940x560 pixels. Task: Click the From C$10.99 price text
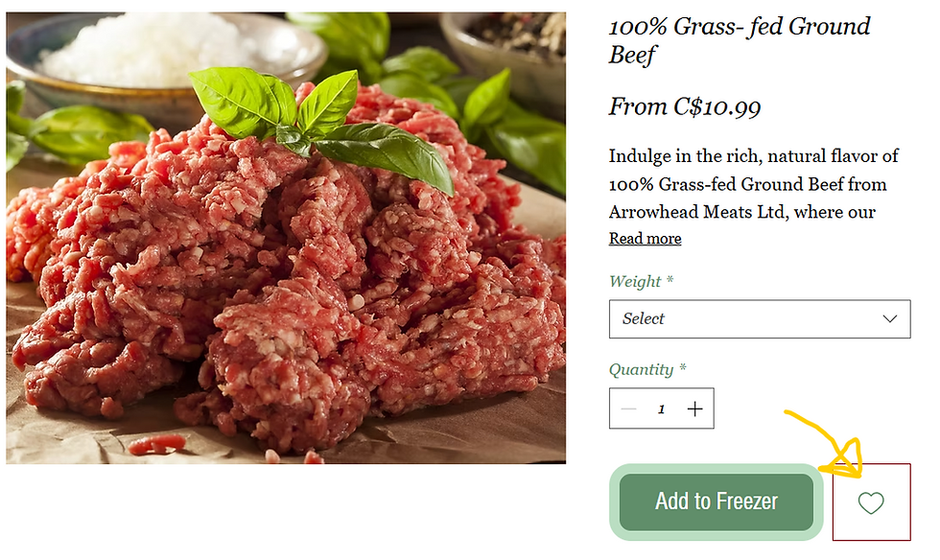(x=685, y=107)
